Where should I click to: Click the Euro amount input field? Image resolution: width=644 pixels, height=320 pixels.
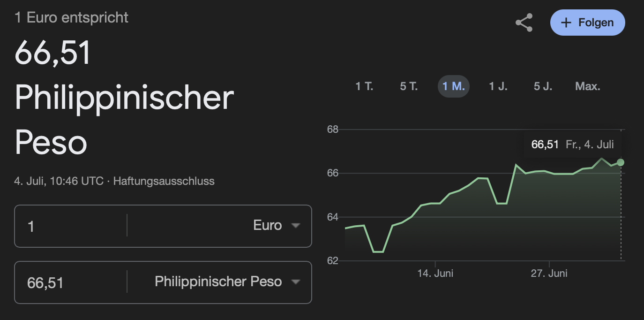(70, 226)
